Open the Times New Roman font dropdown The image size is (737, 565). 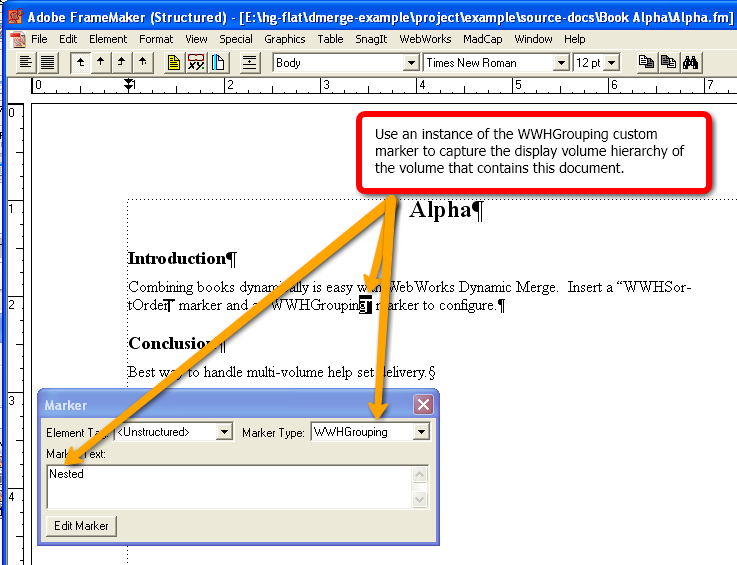tap(561, 63)
